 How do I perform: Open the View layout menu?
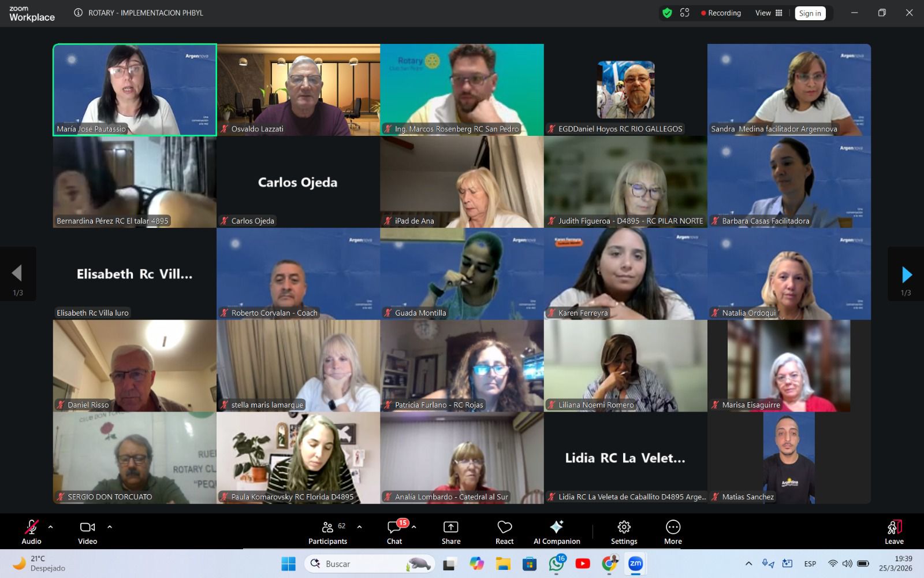(769, 13)
